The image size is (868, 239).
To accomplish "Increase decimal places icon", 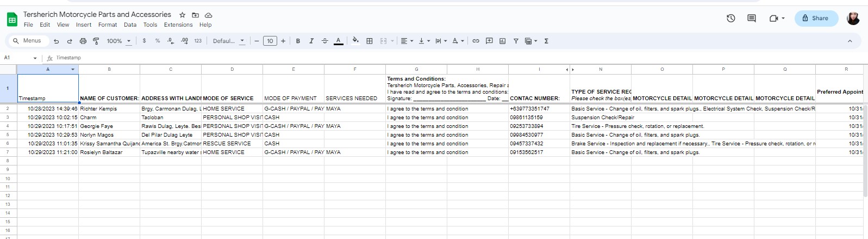I will coord(184,41).
